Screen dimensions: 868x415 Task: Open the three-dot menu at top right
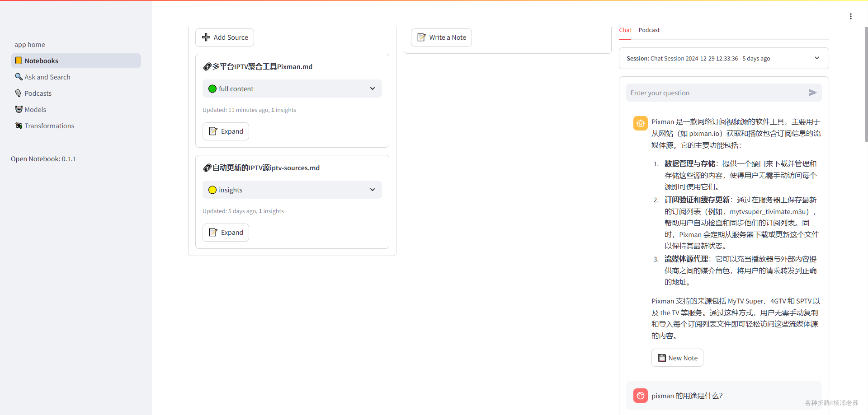point(851,16)
